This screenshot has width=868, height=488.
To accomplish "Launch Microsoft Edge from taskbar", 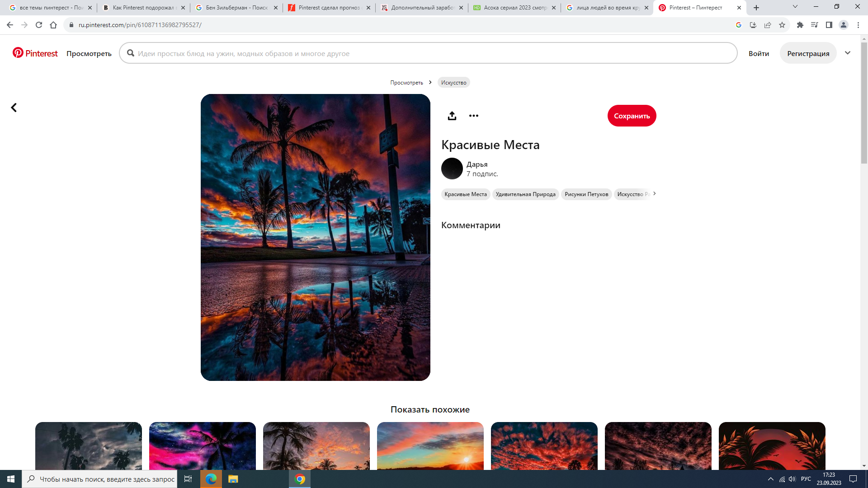I will click(211, 479).
